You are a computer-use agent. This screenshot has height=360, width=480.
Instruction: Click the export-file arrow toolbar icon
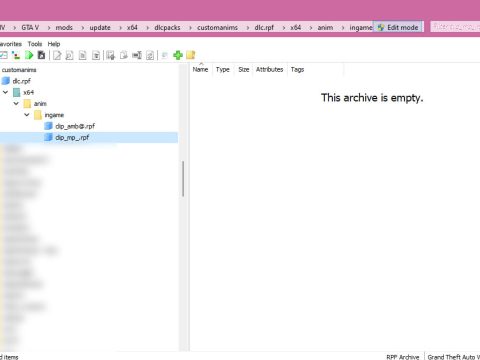[x=110, y=55]
